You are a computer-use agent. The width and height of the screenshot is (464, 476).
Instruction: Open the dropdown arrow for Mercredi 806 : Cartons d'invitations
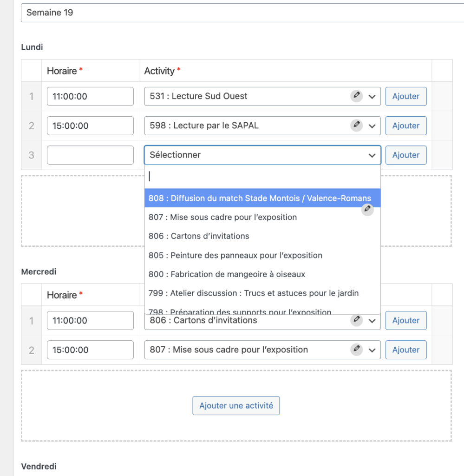372,321
